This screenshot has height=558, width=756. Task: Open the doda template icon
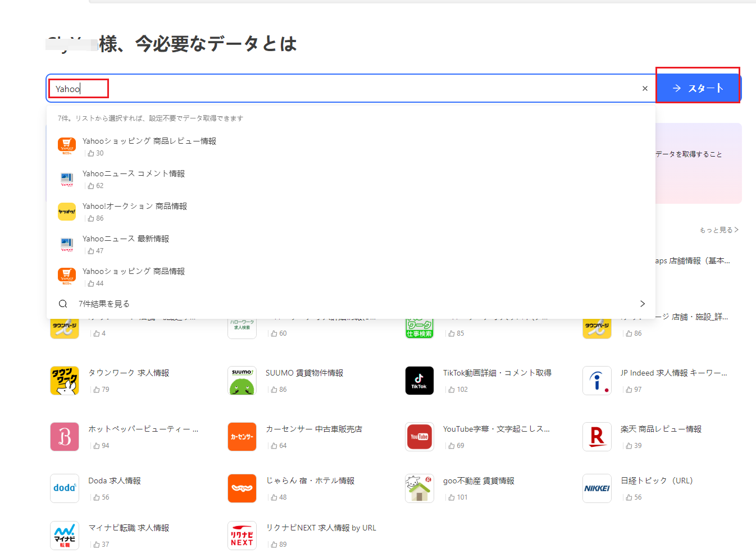[x=65, y=488]
